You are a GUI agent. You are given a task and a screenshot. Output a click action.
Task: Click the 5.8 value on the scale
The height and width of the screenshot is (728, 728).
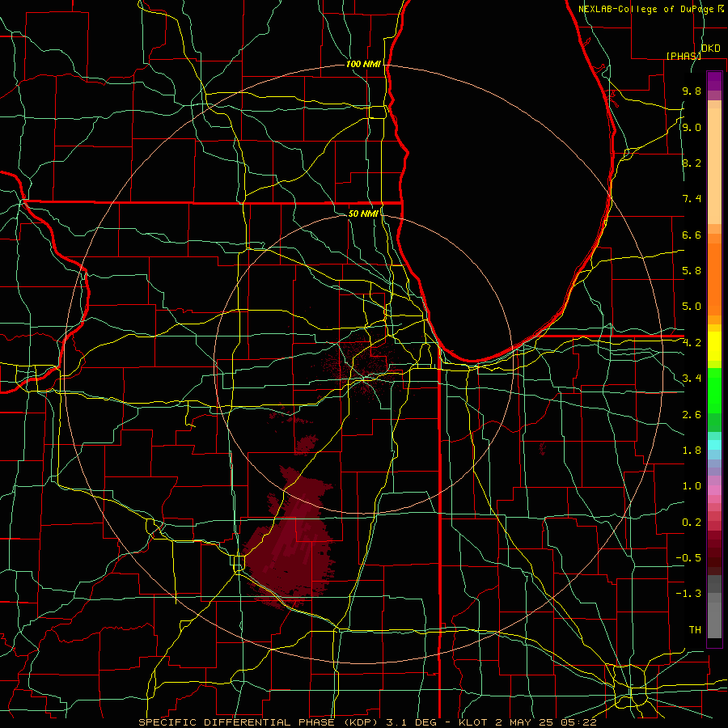pos(692,271)
